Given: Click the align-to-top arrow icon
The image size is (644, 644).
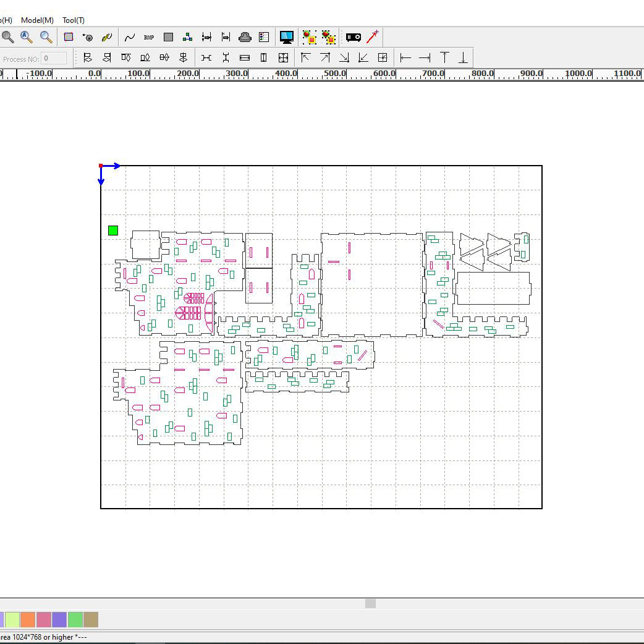Looking at the screenshot, I should [x=444, y=57].
